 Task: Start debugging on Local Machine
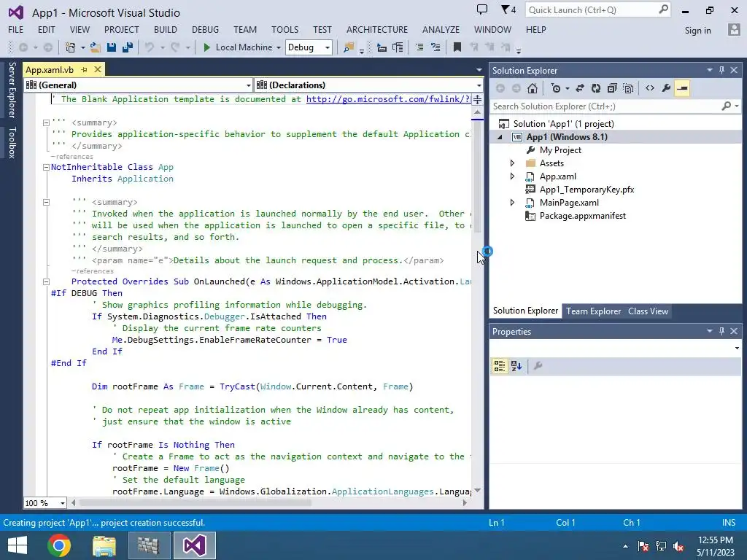coord(238,47)
